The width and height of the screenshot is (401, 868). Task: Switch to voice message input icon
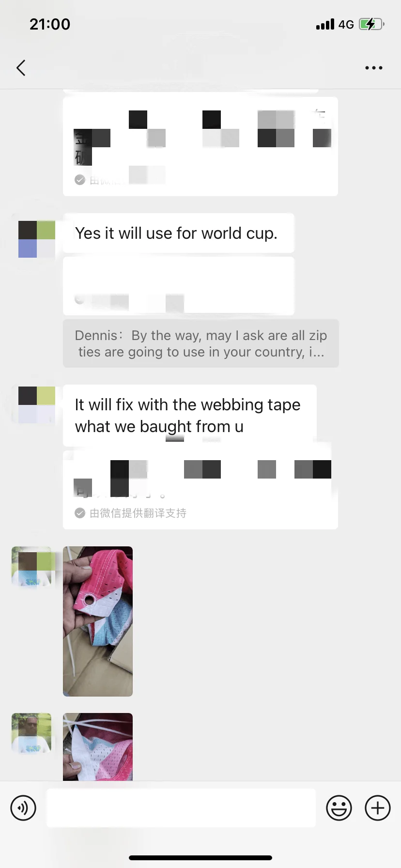click(x=23, y=807)
